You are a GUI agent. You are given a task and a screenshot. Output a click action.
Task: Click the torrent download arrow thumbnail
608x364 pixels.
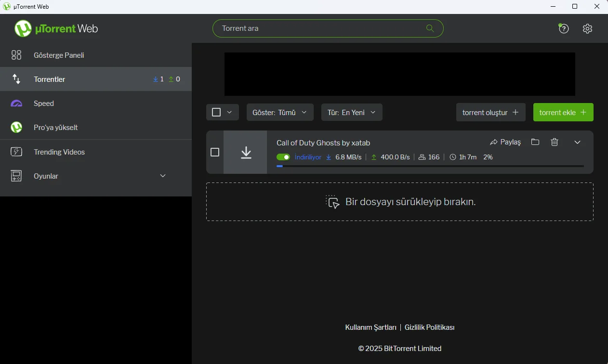pyautogui.click(x=245, y=152)
